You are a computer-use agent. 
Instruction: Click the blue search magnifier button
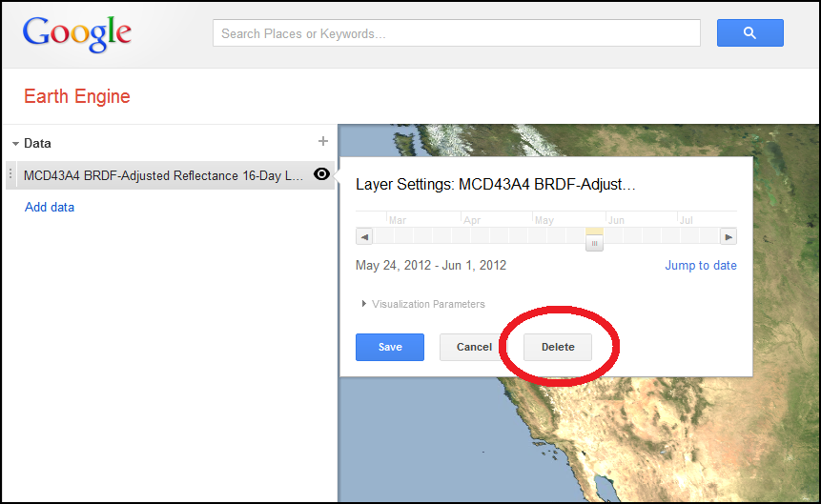point(749,33)
